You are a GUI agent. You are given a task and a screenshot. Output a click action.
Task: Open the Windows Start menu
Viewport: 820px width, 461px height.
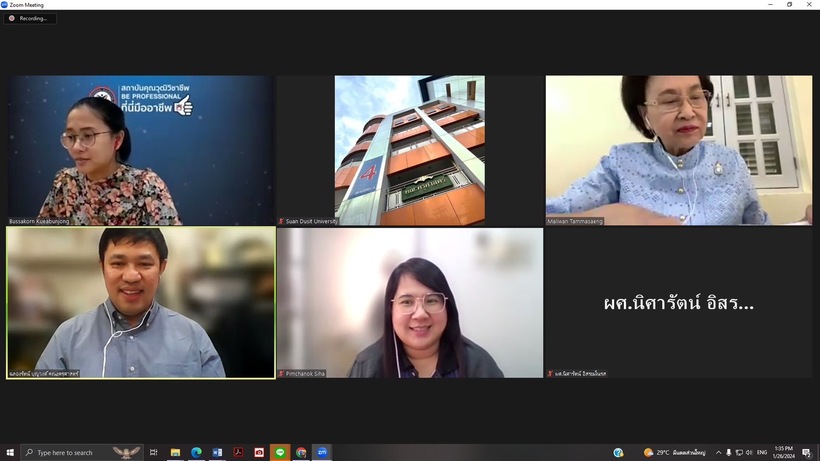[10, 453]
